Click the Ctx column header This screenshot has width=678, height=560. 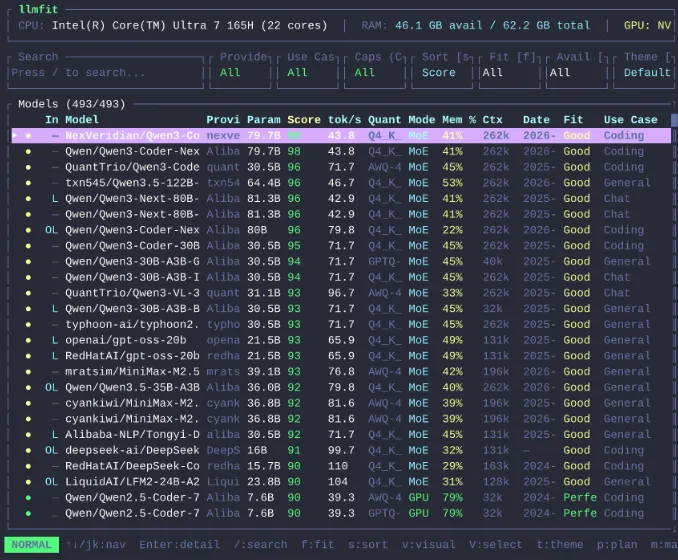pos(493,120)
